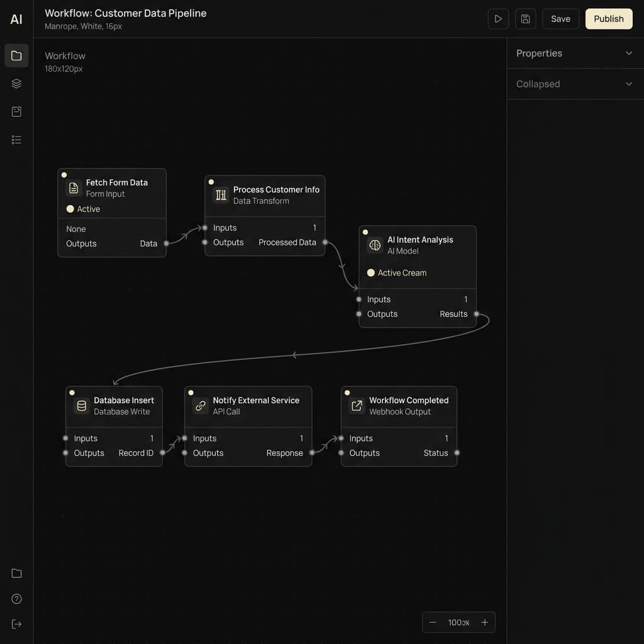This screenshot has width=644, height=644.
Task: Publish the workflow
Action: pos(609,19)
